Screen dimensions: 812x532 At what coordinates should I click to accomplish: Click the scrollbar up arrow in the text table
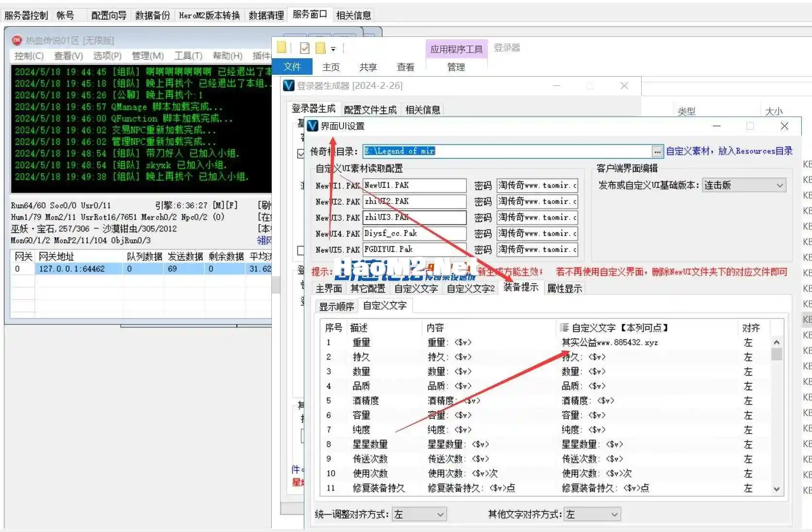tap(777, 342)
